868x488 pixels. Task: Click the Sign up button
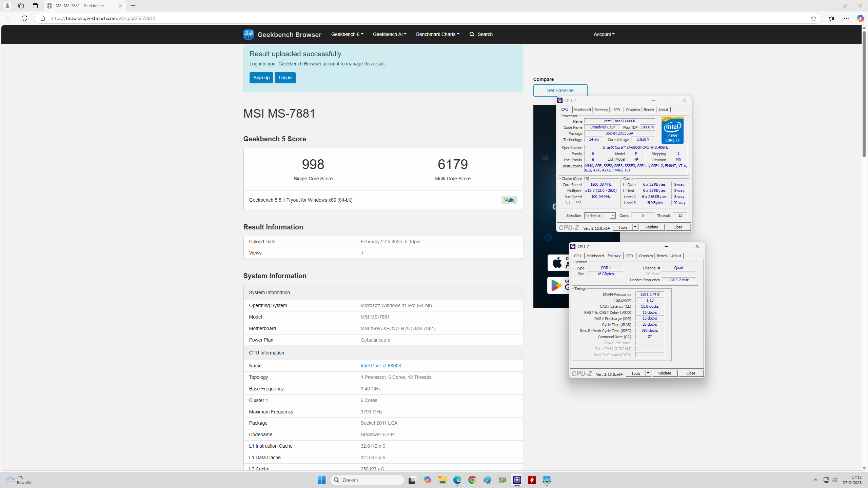pyautogui.click(x=261, y=78)
